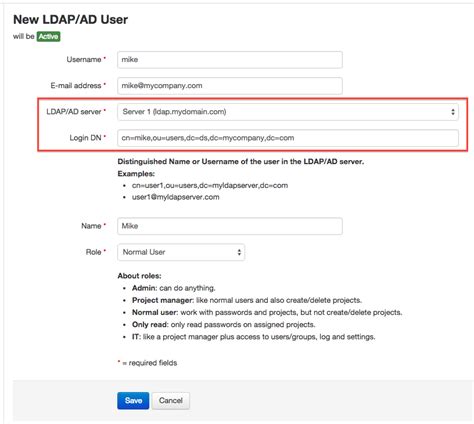
Task: Click example cn=user1,ou=users,dc=myldapserver,dc=com
Action: [210, 185]
